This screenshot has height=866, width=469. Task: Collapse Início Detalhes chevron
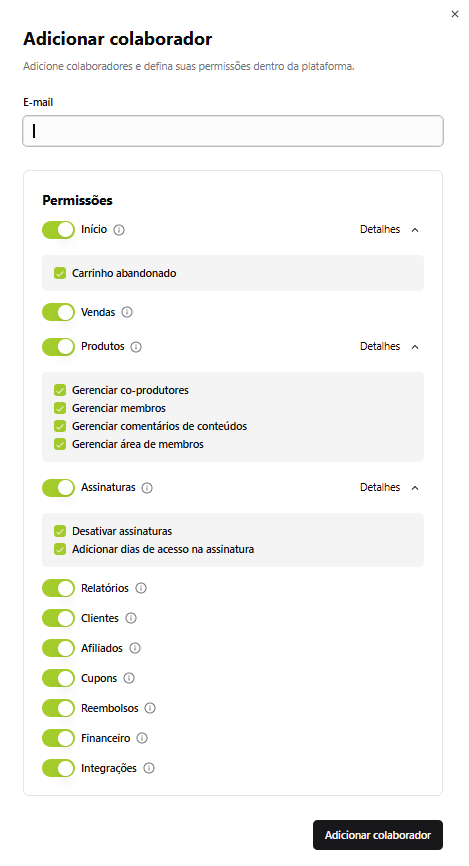tap(415, 230)
